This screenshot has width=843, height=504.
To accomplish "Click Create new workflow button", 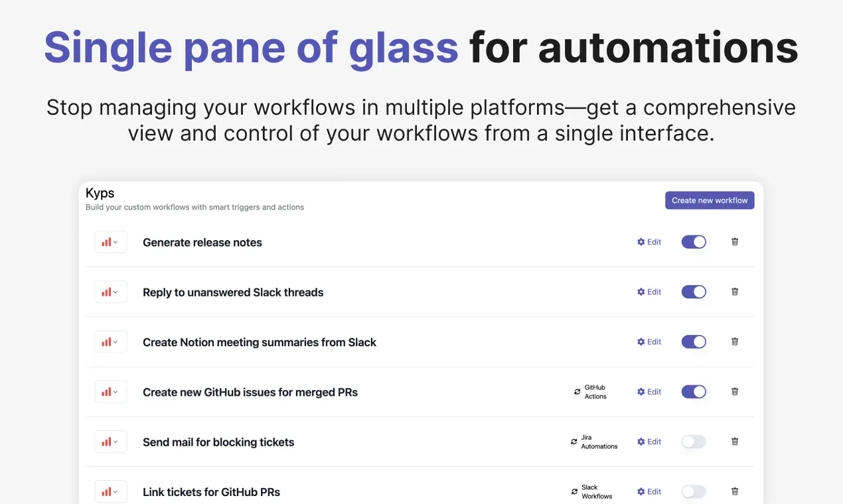I will (710, 200).
